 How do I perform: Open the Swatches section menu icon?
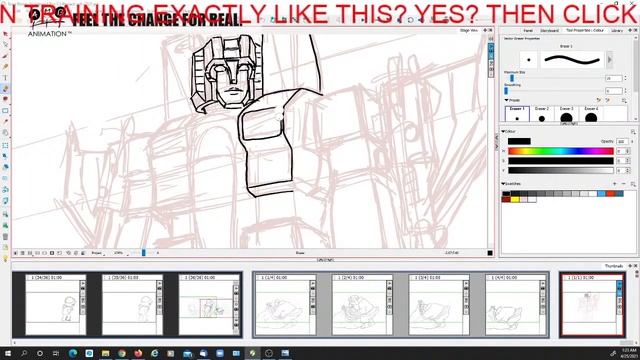pos(633,184)
